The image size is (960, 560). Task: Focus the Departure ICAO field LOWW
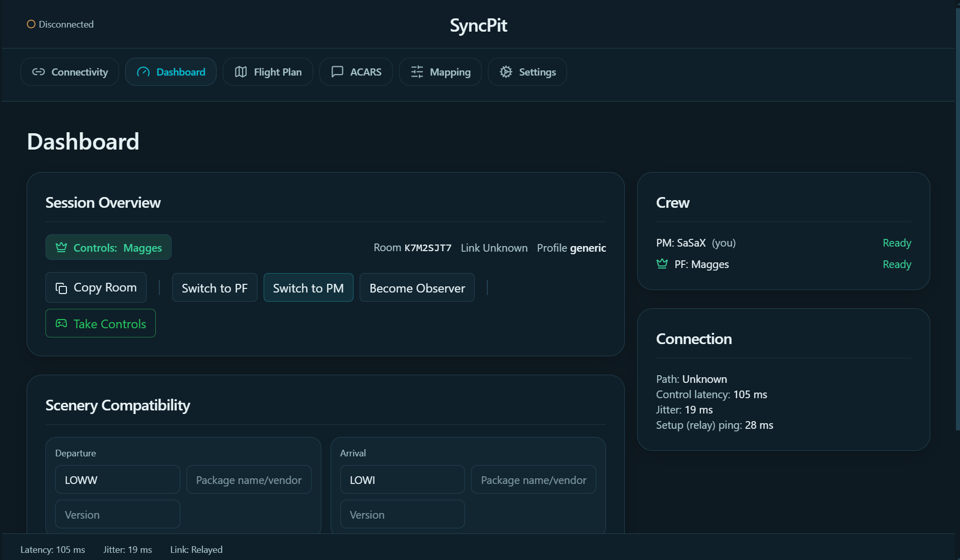point(118,480)
